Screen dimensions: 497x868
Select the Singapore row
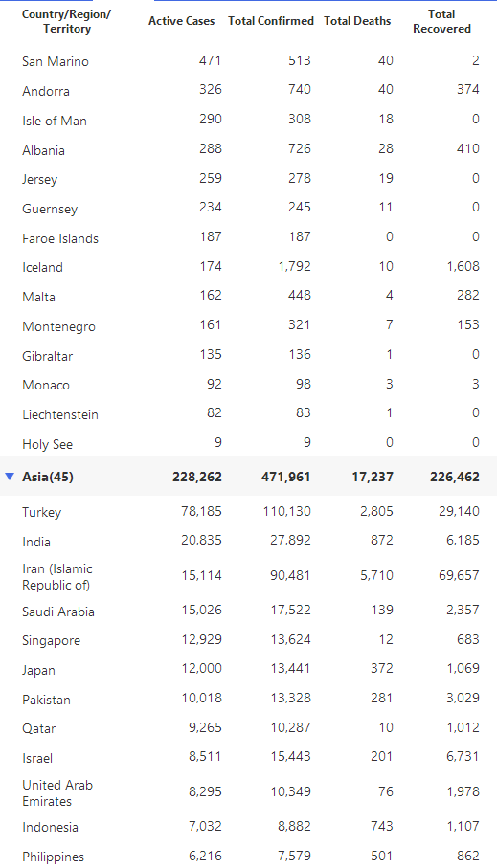click(248, 640)
